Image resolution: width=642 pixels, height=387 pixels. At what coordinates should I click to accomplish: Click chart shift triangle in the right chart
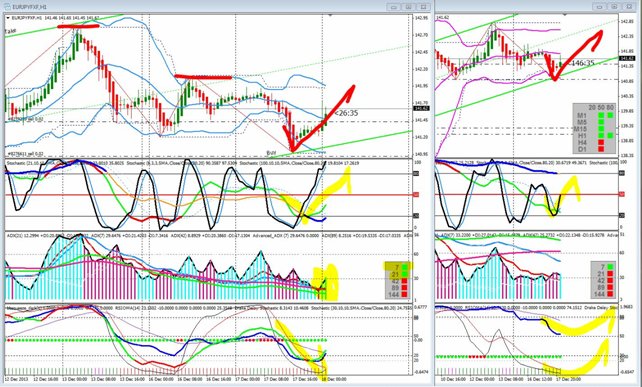pyautogui.click(x=565, y=15)
